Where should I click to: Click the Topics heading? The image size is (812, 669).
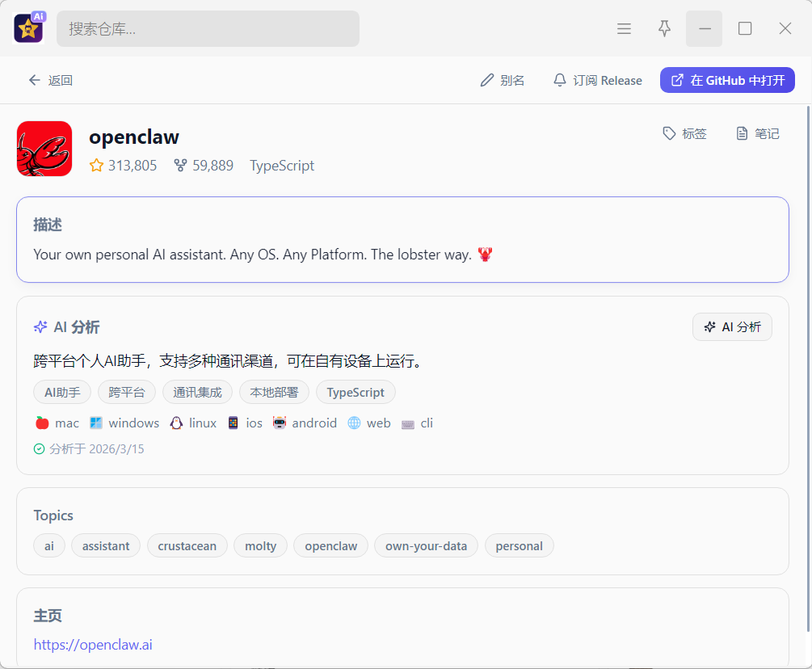click(x=53, y=515)
